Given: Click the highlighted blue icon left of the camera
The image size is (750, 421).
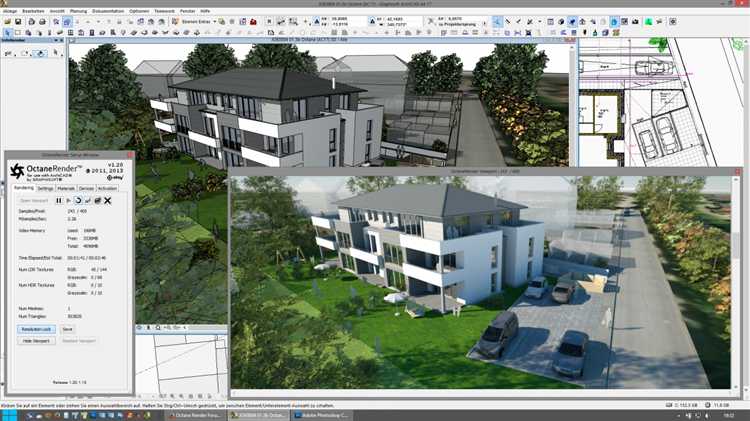Looking at the screenshot, I should tap(615, 22).
